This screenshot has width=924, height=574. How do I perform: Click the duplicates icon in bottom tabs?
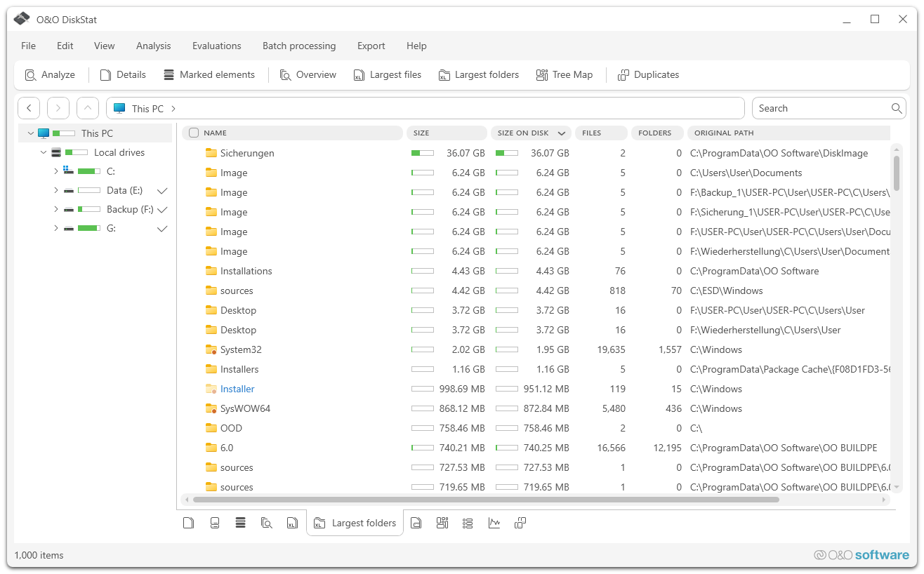(520, 523)
